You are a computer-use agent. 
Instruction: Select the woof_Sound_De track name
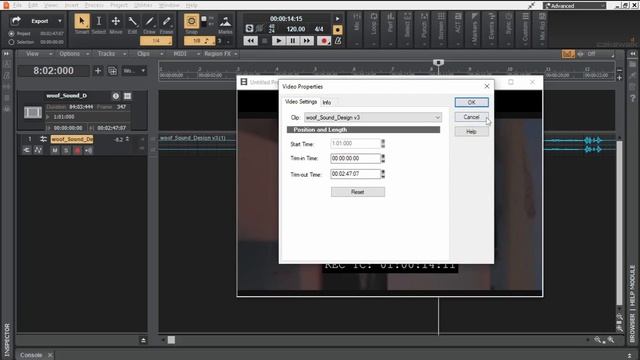pyautogui.click(x=72, y=139)
